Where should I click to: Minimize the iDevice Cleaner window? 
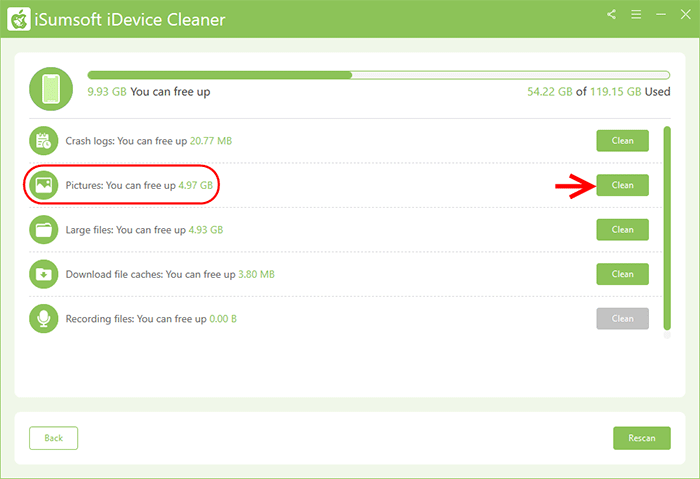click(x=661, y=14)
